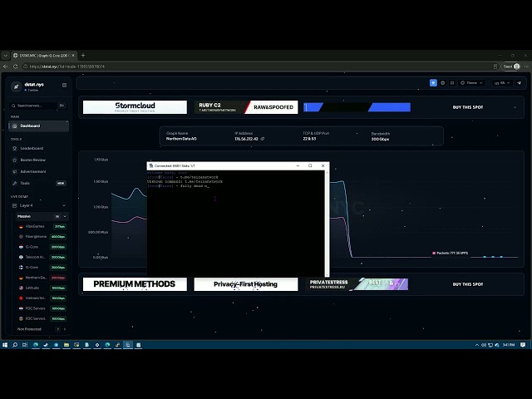Click top BUY THIS SPOT next to blue banner
The height and width of the screenshot is (399, 532).
pyautogui.click(x=467, y=107)
